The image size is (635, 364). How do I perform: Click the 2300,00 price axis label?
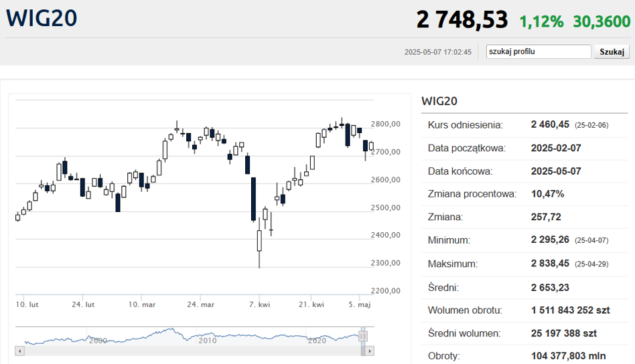coord(386,263)
